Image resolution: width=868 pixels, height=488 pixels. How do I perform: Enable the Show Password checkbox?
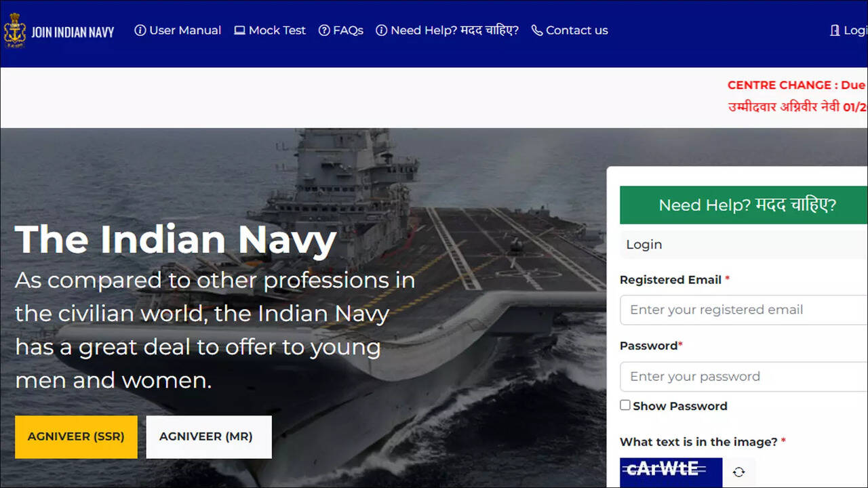(x=625, y=405)
